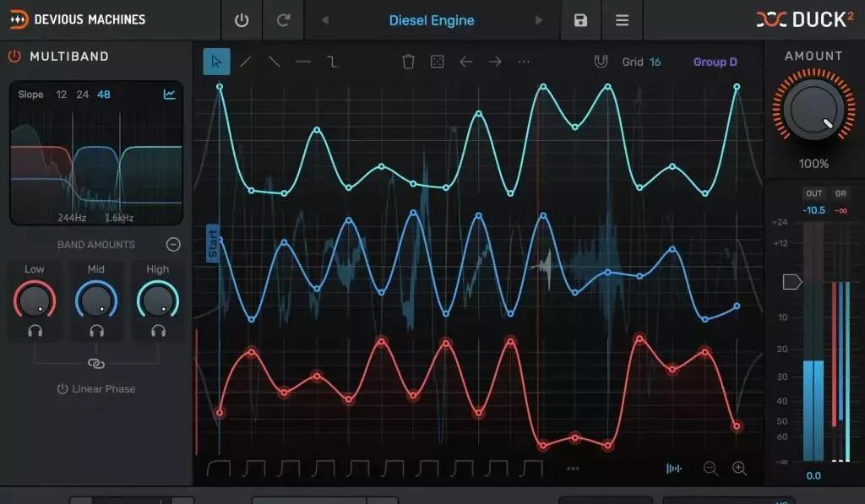Click the save preset floppy icon
The width and height of the screenshot is (865, 504).
(580, 20)
